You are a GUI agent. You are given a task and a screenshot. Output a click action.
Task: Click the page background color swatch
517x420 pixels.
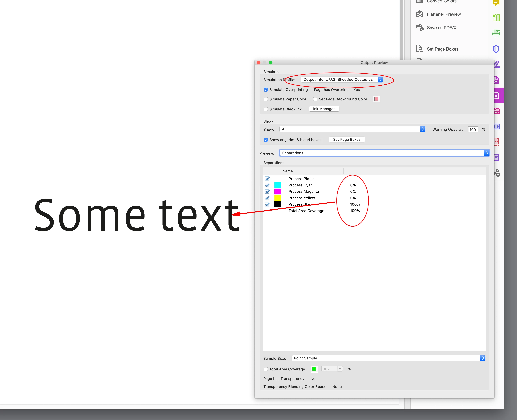[x=376, y=99]
